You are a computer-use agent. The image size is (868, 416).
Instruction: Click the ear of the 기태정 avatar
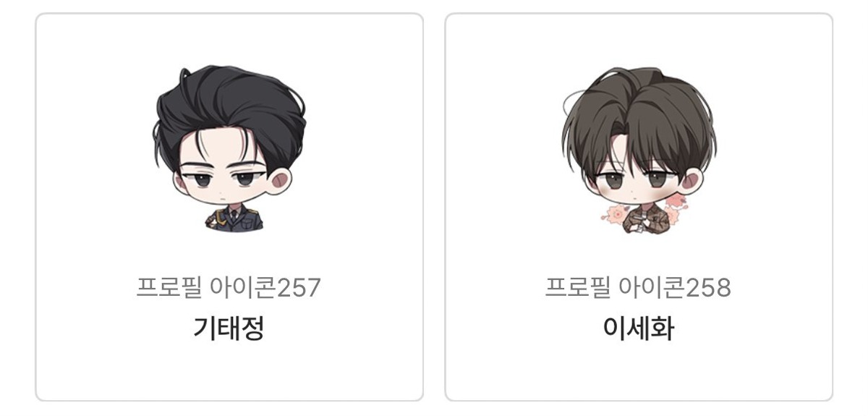tap(281, 182)
